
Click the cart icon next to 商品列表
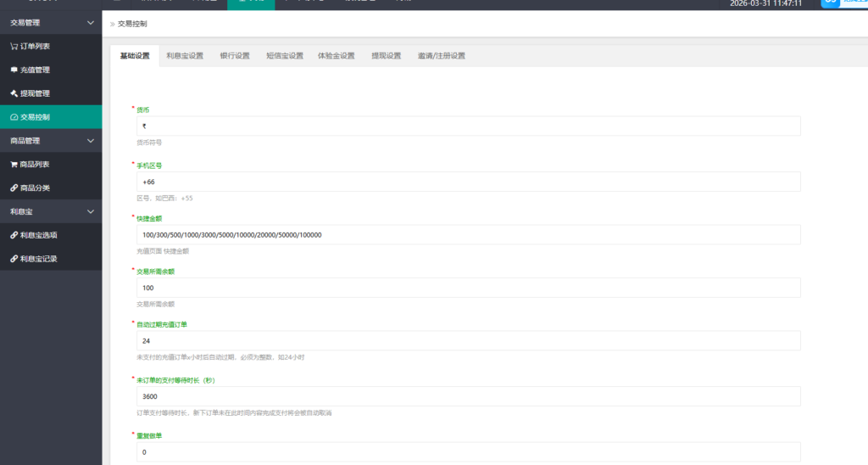click(14, 165)
